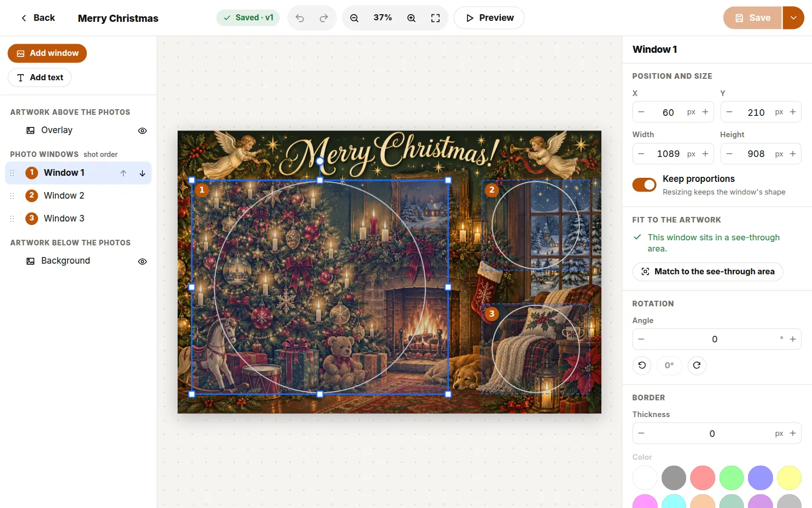
Task: Fit canvas to screen icon
Action: pyautogui.click(x=435, y=18)
